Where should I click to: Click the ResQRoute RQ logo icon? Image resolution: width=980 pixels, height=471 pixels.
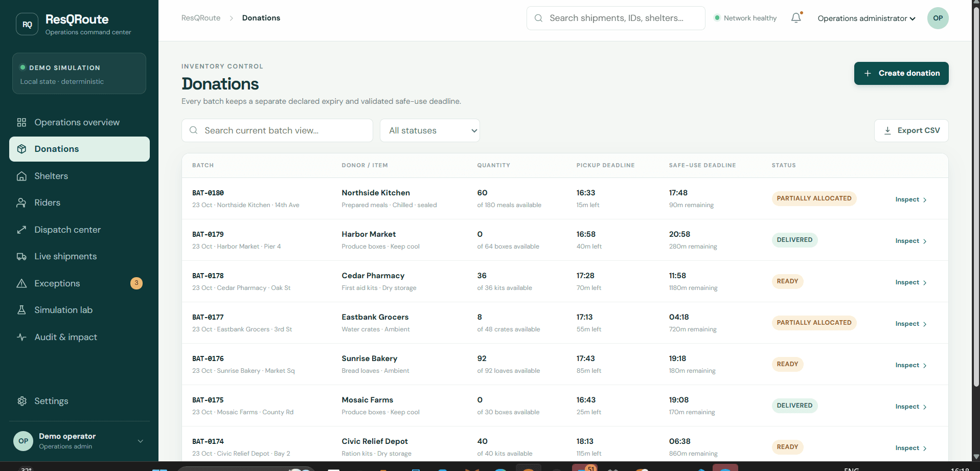(27, 24)
